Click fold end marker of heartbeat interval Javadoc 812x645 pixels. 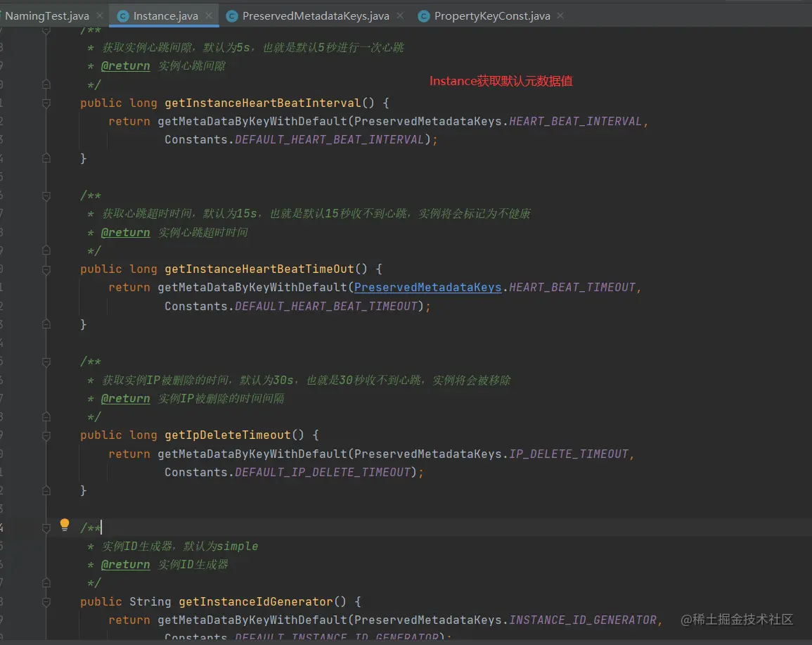(46, 84)
